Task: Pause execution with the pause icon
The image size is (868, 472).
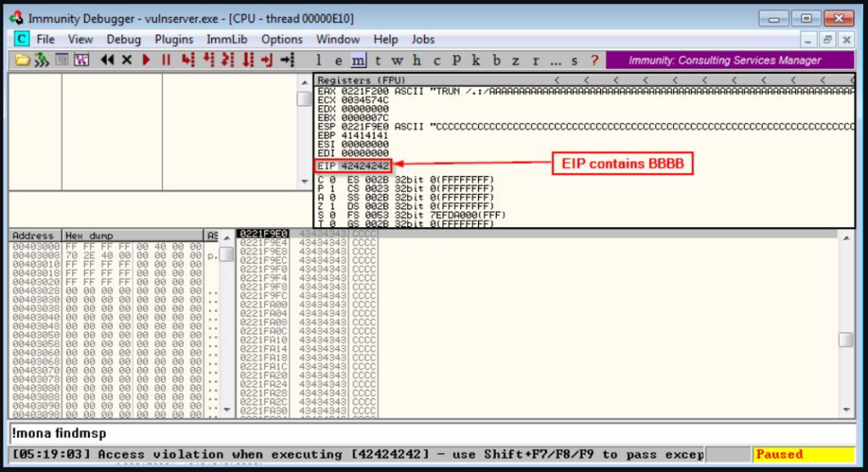Action: 166,60
